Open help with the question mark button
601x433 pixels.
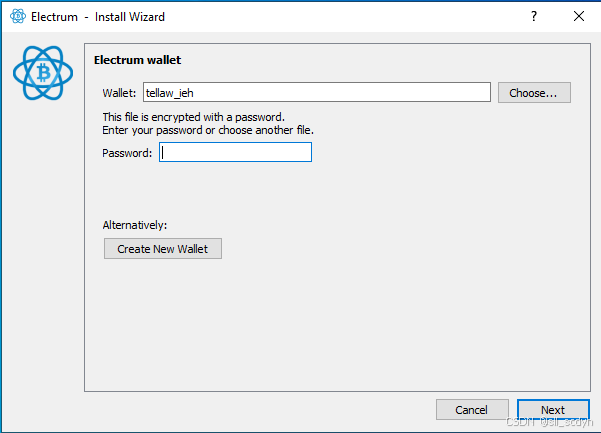coord(534,16)
